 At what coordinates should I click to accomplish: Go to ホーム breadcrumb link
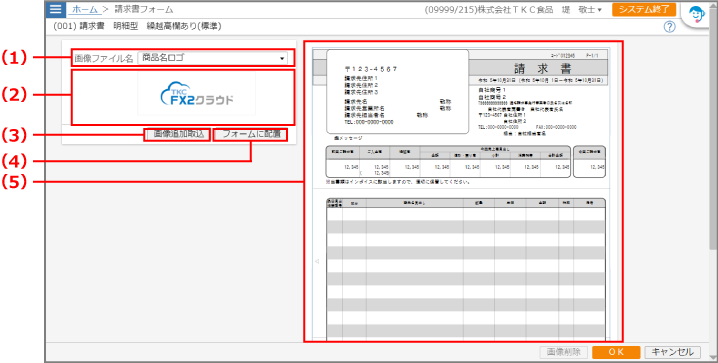85,10
